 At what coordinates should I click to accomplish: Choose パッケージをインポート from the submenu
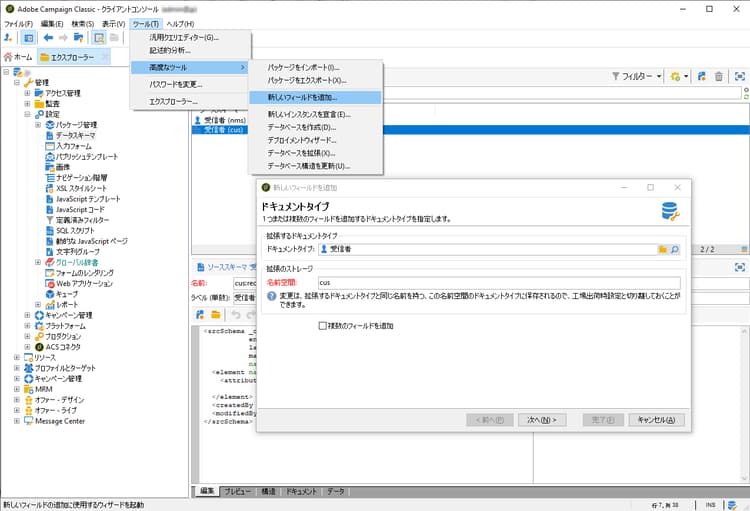(316, 67)
